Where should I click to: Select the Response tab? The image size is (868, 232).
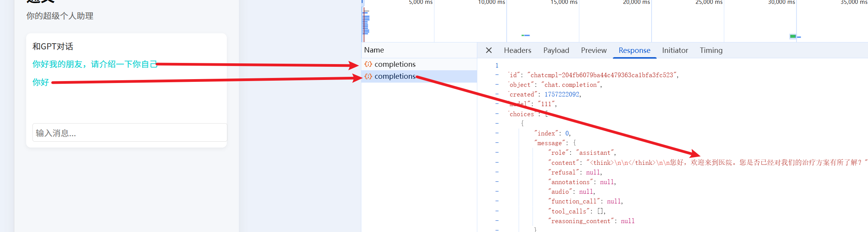(634, 50)
